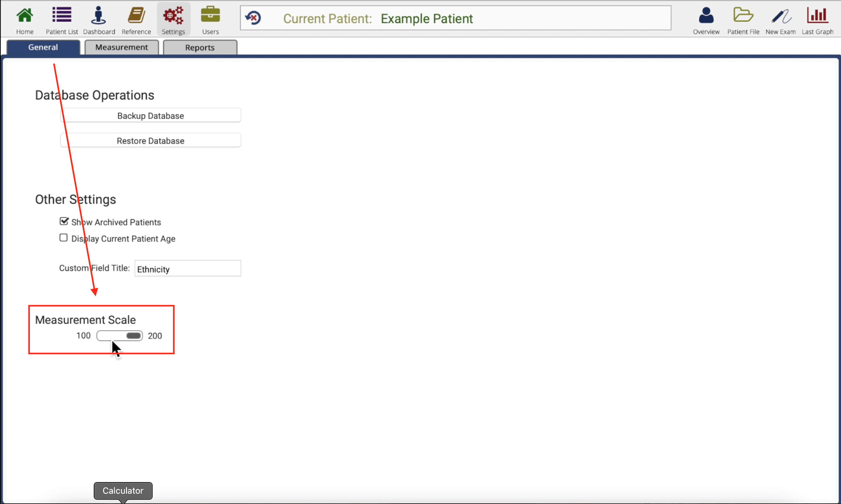The image size is (841, 504).
Task: Switch to the Measurement tab
Action: pos(122,47)
